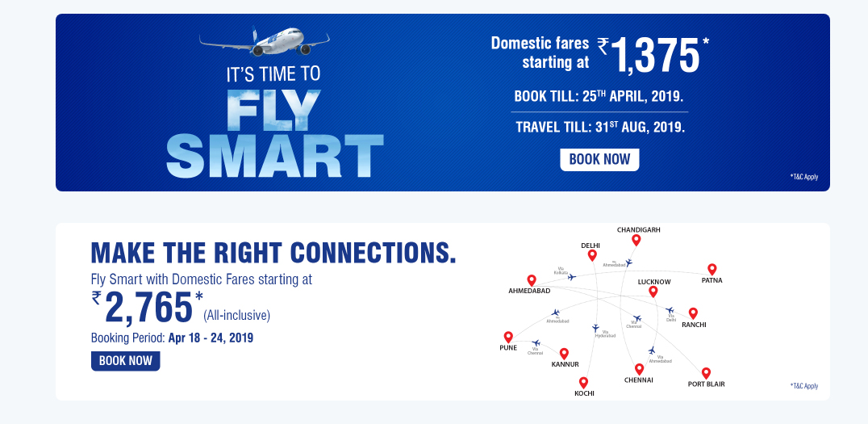Click the Pune location pin
The height and width of the screenshot is (424, 868).
point(508,337)
